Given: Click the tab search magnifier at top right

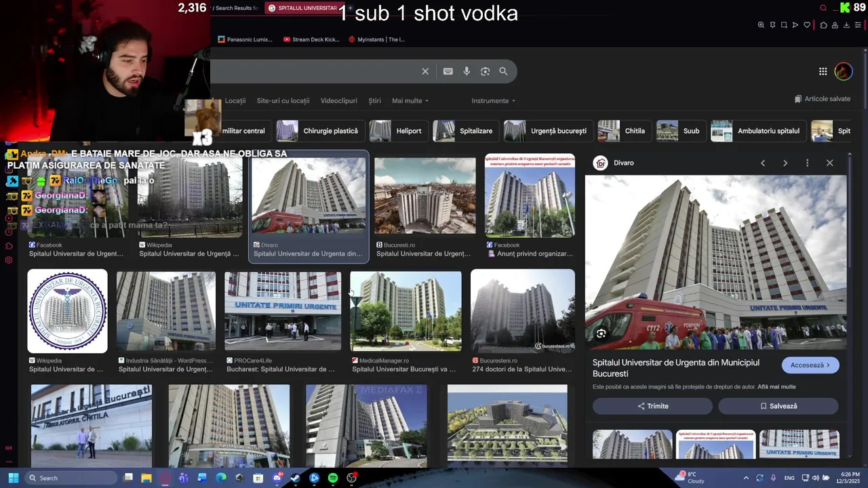Looking at the screenshot, I should click(x=823, y=8).
